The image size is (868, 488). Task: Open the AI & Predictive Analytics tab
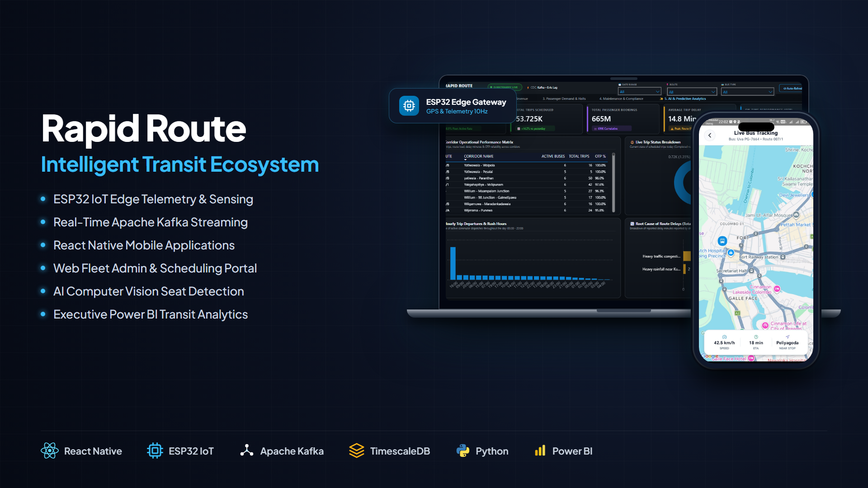(685, 99)
